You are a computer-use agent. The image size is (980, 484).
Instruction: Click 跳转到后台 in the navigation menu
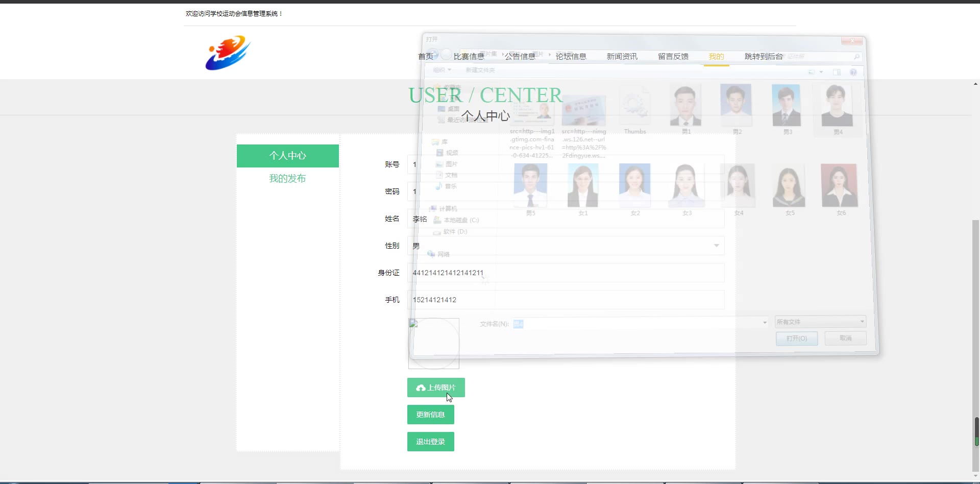(764, 56)
